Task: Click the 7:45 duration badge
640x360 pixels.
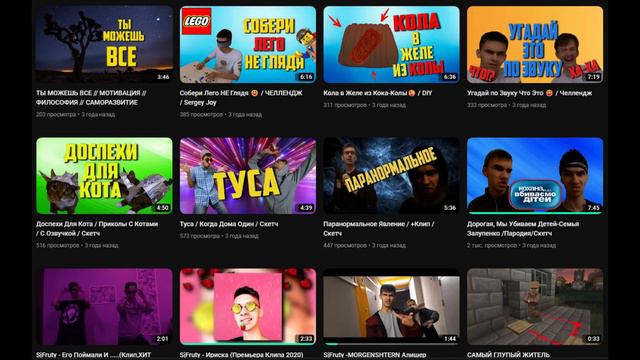Action: [594, 208]
